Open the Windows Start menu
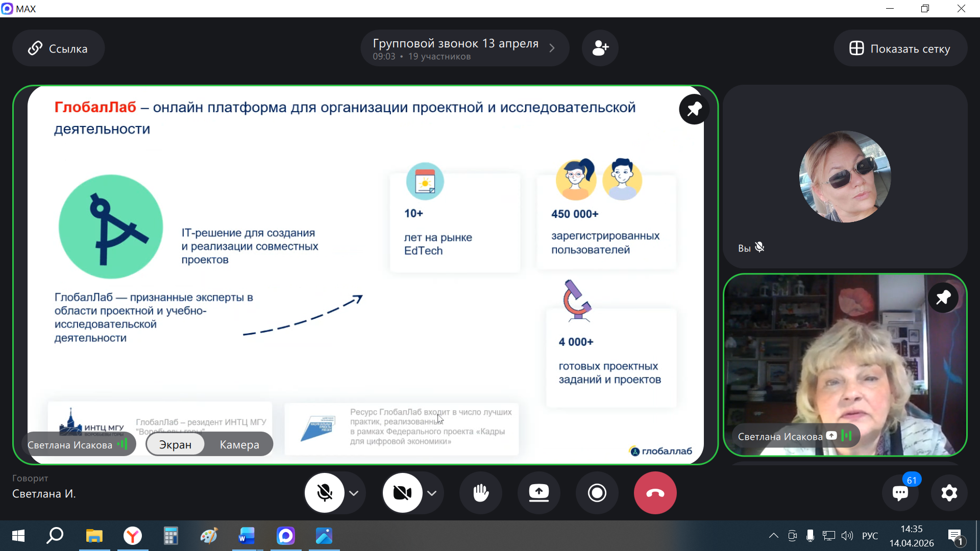Screen dimensions: 980x551 (x=18, y=536)
